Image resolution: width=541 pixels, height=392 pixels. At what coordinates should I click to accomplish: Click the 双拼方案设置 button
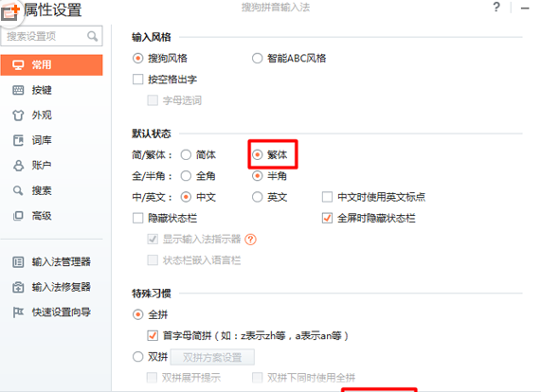click(212, 357)
